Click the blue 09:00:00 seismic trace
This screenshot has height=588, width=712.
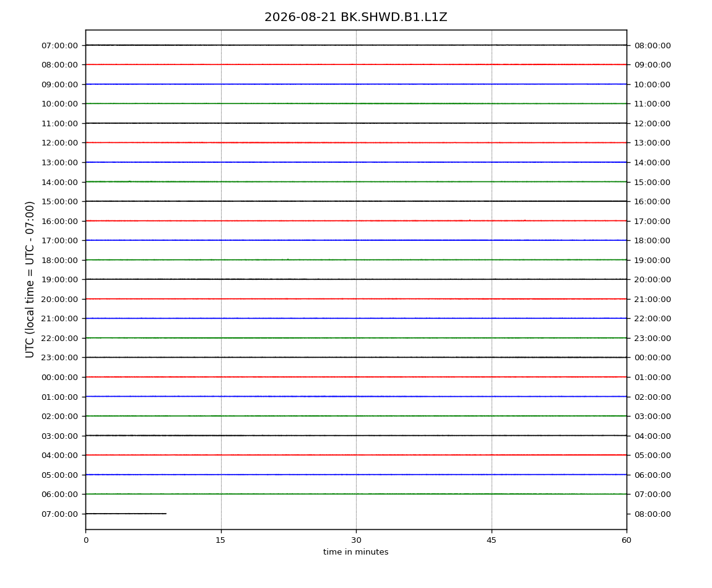(x=356, y=84)
